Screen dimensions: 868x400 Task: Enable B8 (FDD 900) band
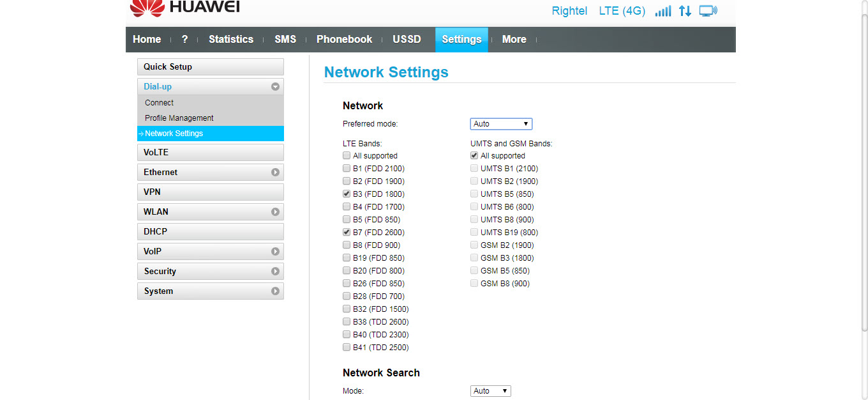pos(347,245)
